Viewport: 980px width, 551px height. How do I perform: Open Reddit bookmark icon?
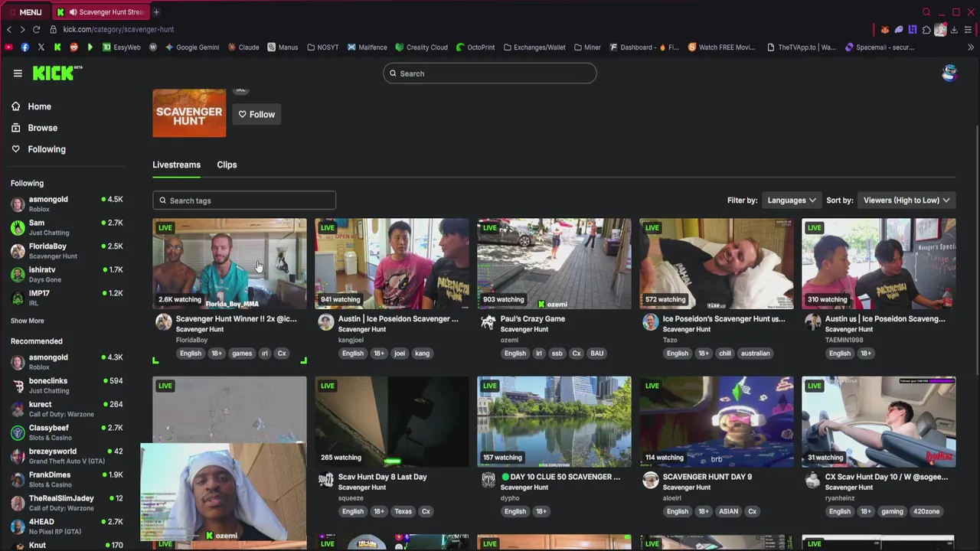(x=73, y=47)
